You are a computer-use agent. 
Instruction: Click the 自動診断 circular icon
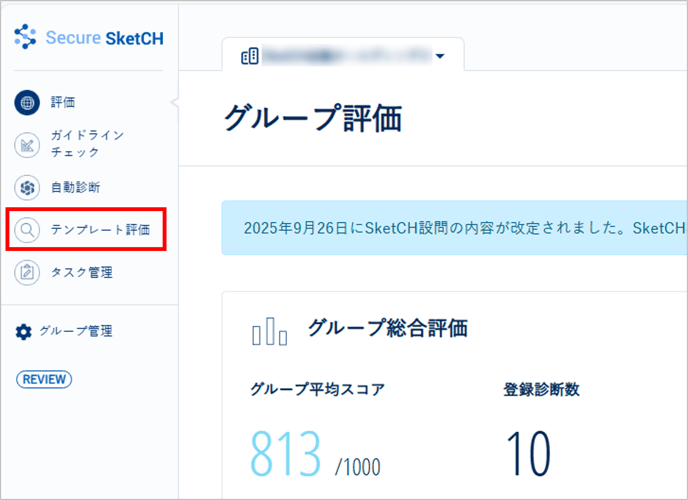(27, 187)
